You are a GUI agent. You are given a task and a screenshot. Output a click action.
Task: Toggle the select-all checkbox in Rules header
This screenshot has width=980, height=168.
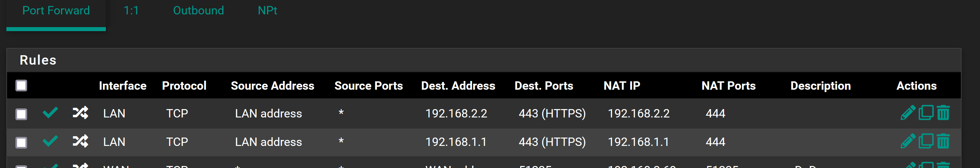coord(21,86)
